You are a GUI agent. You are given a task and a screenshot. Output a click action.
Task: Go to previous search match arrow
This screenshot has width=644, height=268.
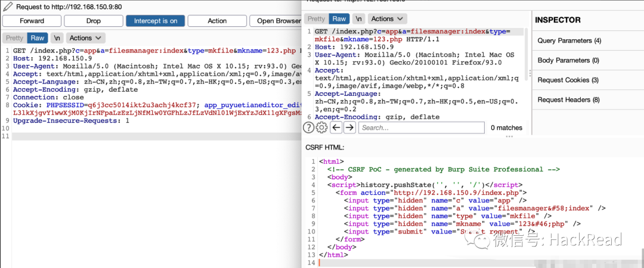[336, 127]
